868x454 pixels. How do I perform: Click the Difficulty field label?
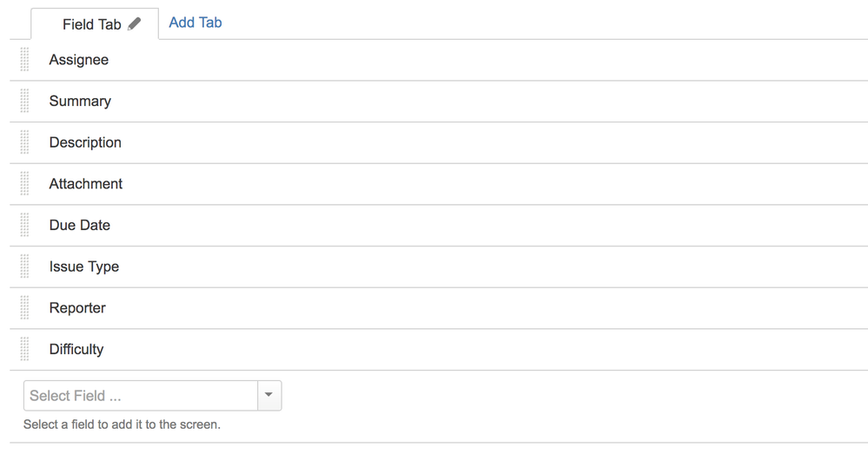[x=76, y=350]
